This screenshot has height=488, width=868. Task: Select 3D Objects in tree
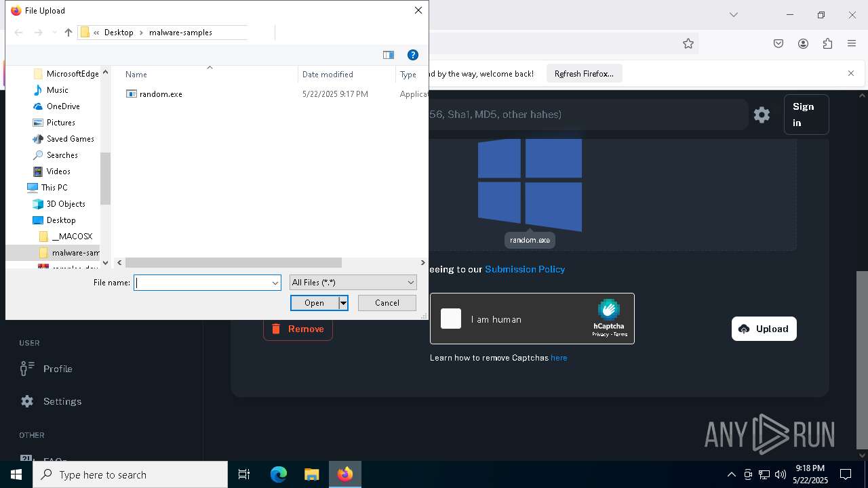pos(66,204)
